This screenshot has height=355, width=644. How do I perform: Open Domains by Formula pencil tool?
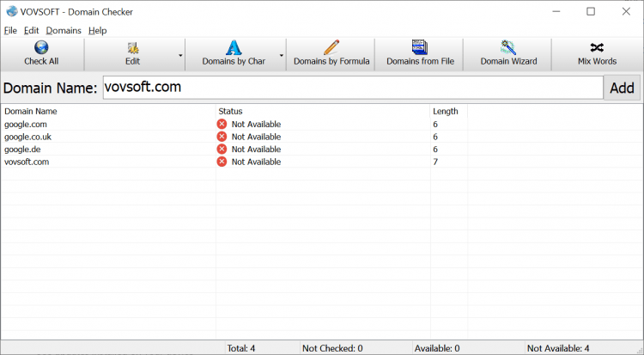point(331,48)
